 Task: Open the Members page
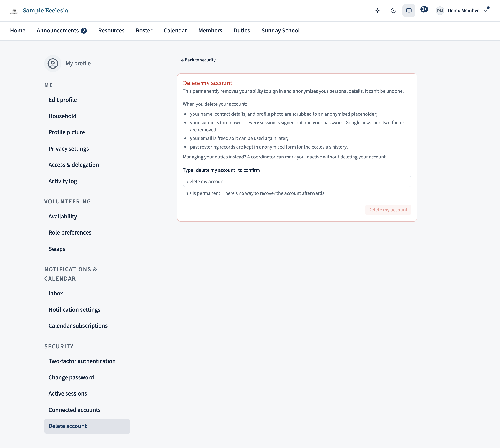(210, 31)
